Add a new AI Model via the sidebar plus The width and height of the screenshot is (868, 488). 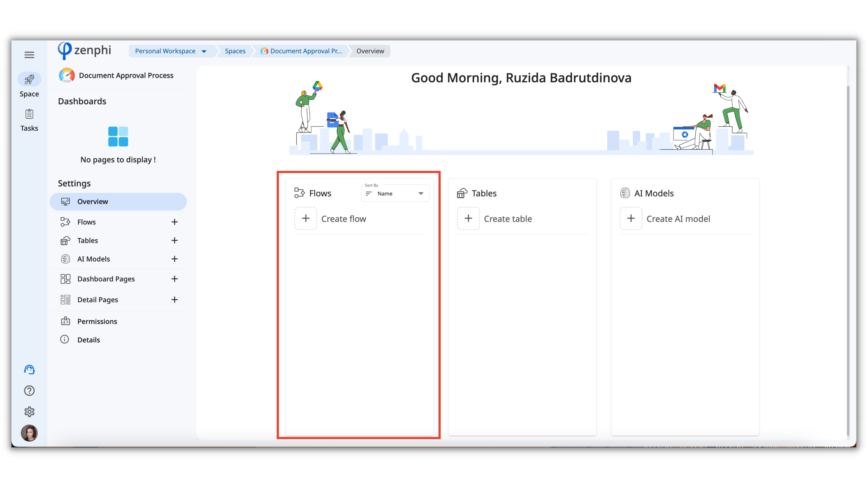pyautogui.click(x=174, y=259)
